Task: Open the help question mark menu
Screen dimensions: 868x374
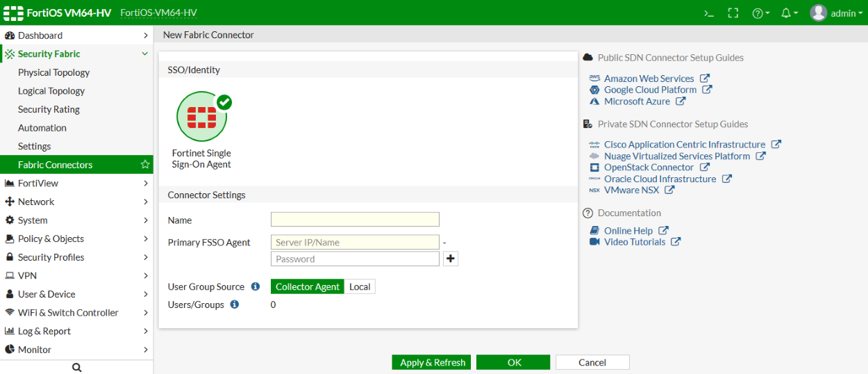Action: [x=761, y=13]
